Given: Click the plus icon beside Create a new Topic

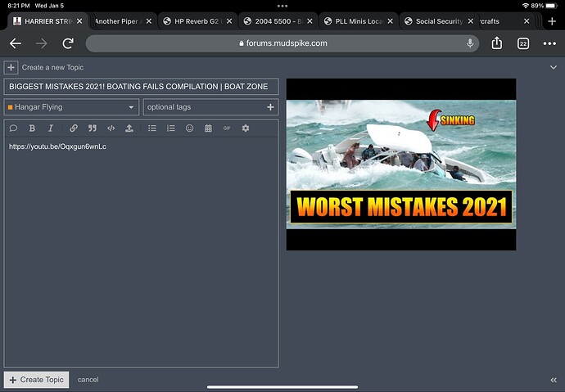Looking at the screenshot, I should 11,67.
